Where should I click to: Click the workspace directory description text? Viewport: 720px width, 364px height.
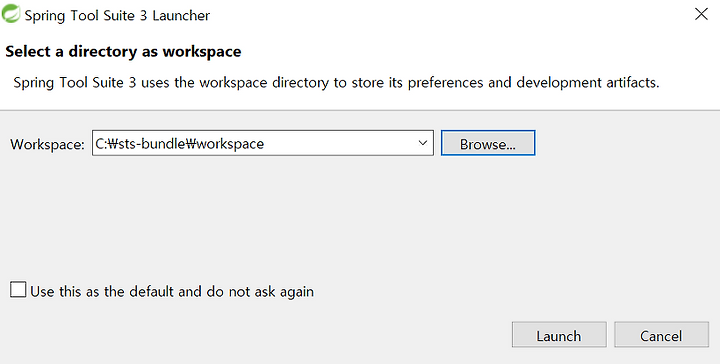coord(336,83)
